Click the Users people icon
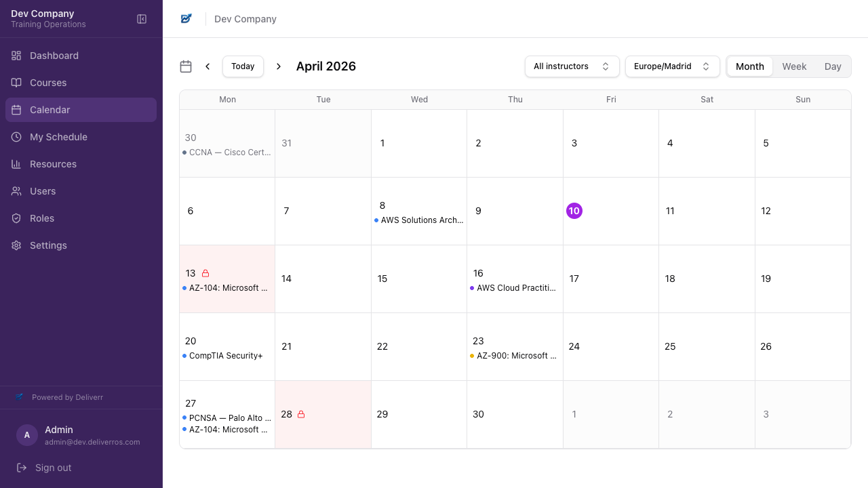This screenshot has height=488, width=868. (16, 191)
